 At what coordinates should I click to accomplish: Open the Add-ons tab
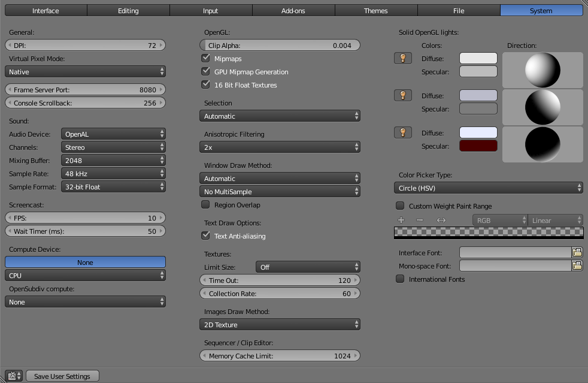pyautogui.click(x=293, y=11)
